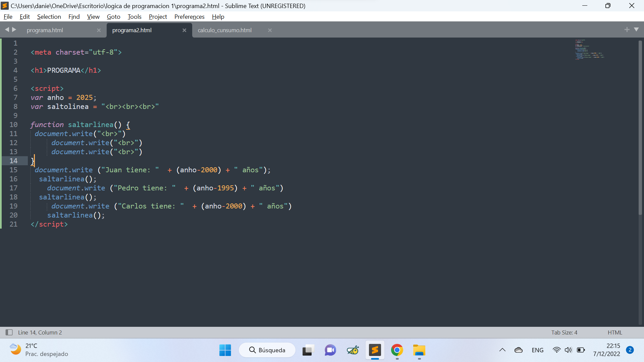
Task: Click line number 10 in gutter
Action: click(x=13, y=125)
